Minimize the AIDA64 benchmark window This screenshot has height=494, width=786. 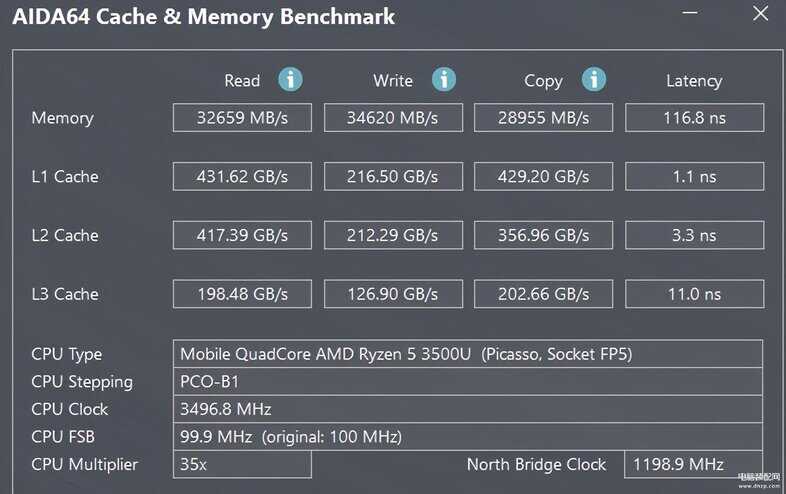(690, 13)
